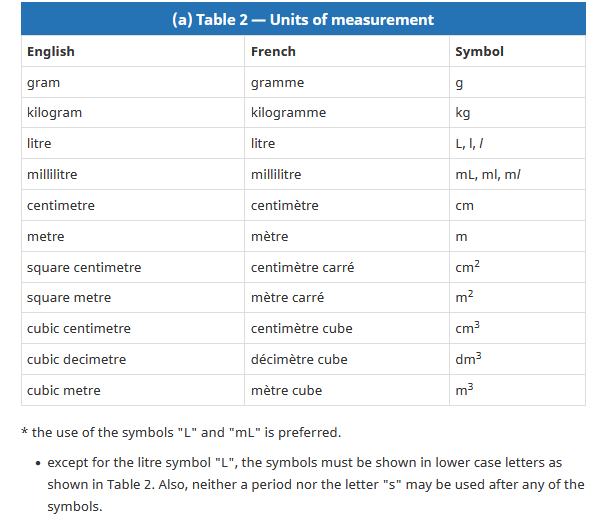The image size is (608, 518).
Task: Click the English metre cell
Action: (45, 236)
